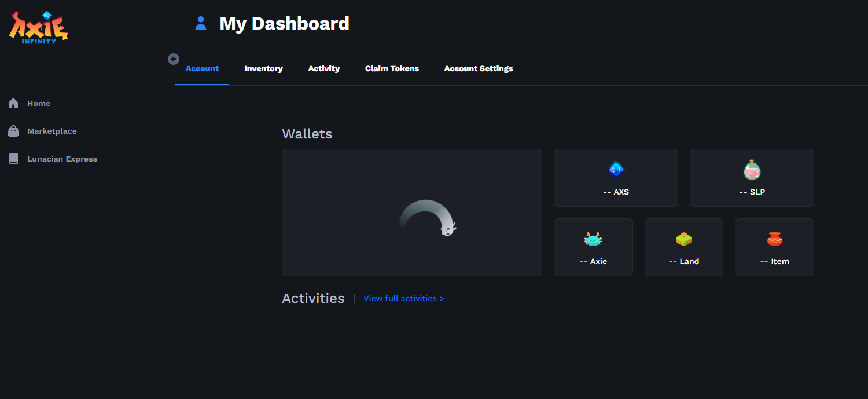Viewport: 868px width, 399px height.
Task: Click the AXS token gem icon
Action: coord(616,170)
